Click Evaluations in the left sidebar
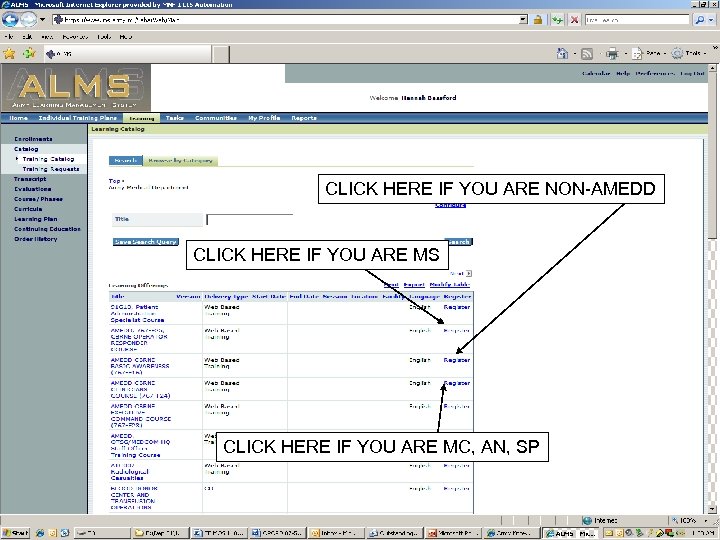The image size is (720, 540). tap(33, 189)
